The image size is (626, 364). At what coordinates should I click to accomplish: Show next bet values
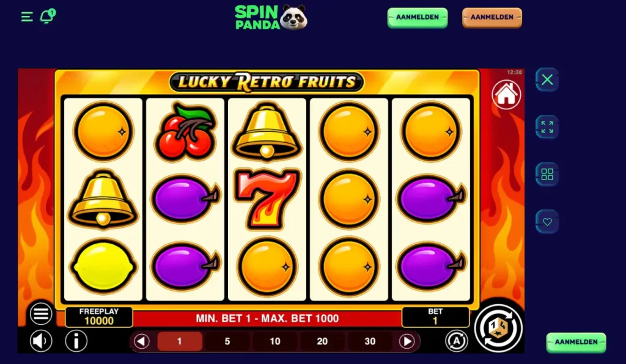(407, 341)
